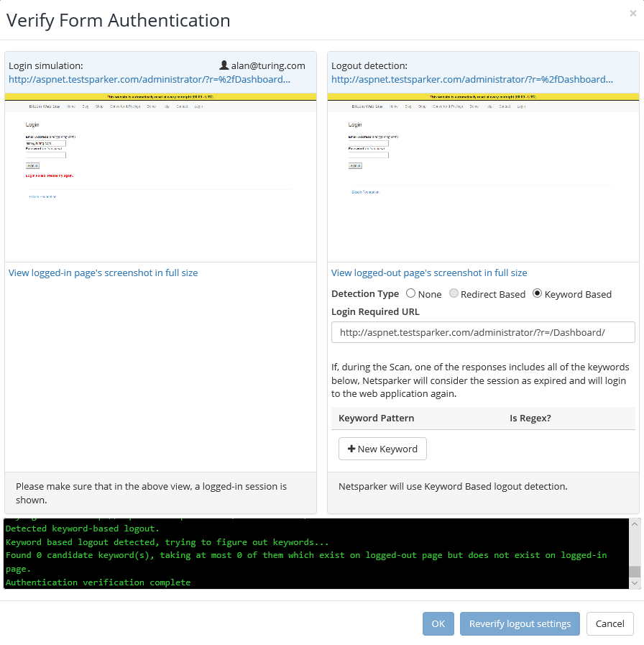The width and height of the screenshot is (644, 645).
Task: Select Redirect Based detection type
Action: point(454,293)
